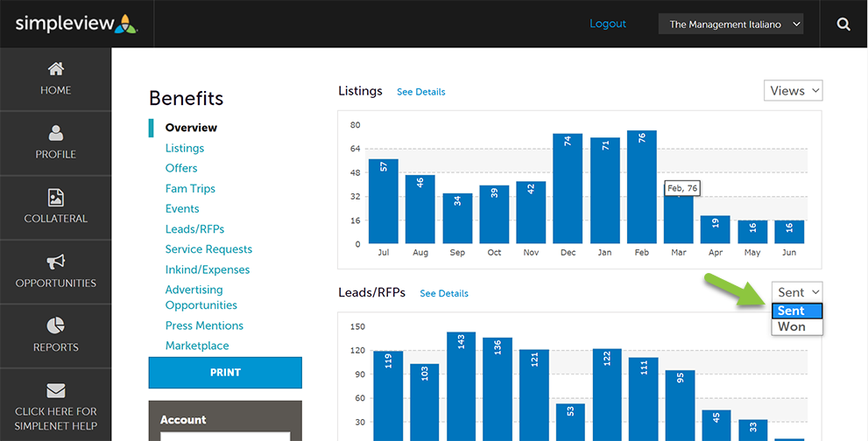
Task: Click the Dec bar showing 74 in Listings
Action: click(x=568, y=188)
